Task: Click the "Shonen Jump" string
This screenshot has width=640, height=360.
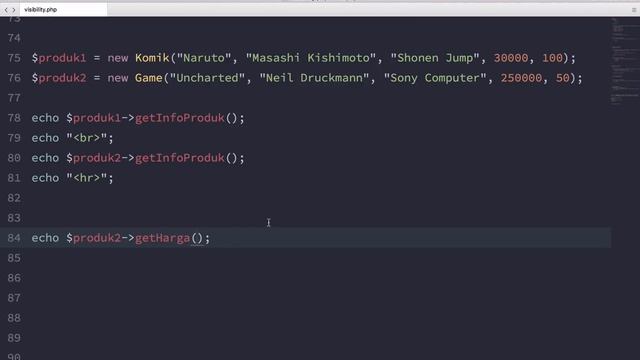Action: coord(435,58)
